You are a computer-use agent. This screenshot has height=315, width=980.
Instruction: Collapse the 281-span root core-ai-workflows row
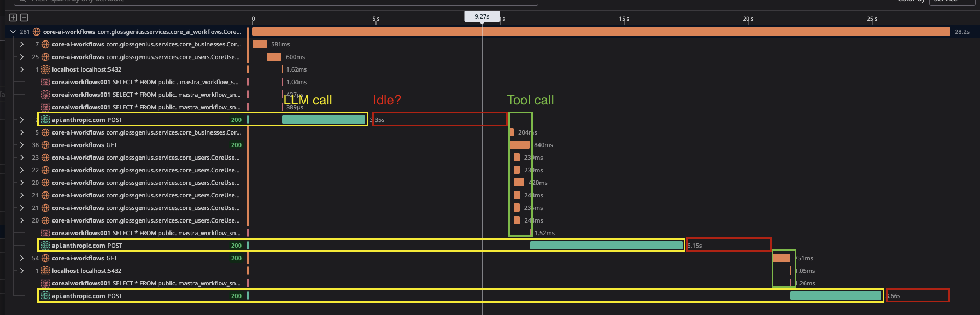pyautogui.click(x=13, y=32)
